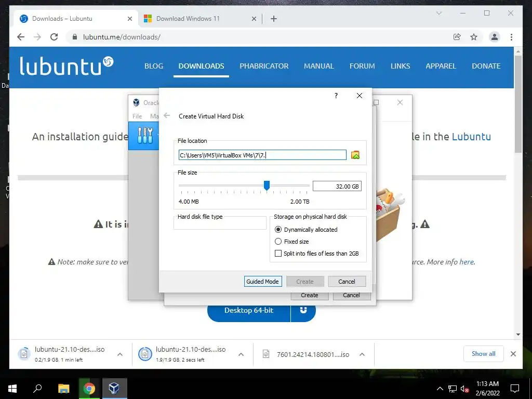The width and height of the screenshot is (532, 399).
Task: Open the FORUM menu item
Action: (362, 66)
